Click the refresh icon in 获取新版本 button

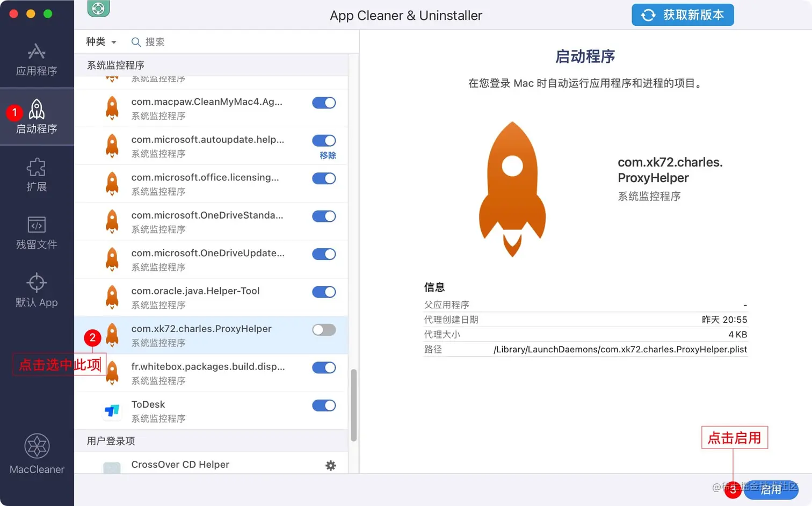tap(648, 15)
